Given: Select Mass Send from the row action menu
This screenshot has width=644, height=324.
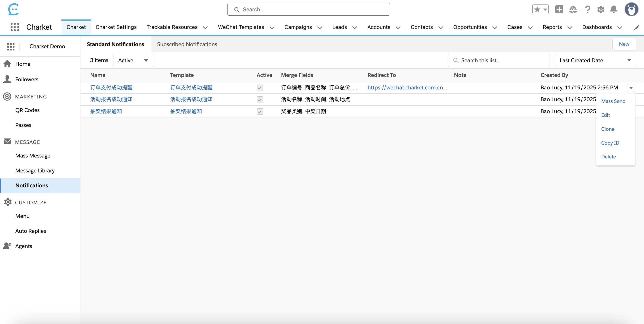Looking at the screenshot, I should tap(613, 101).
